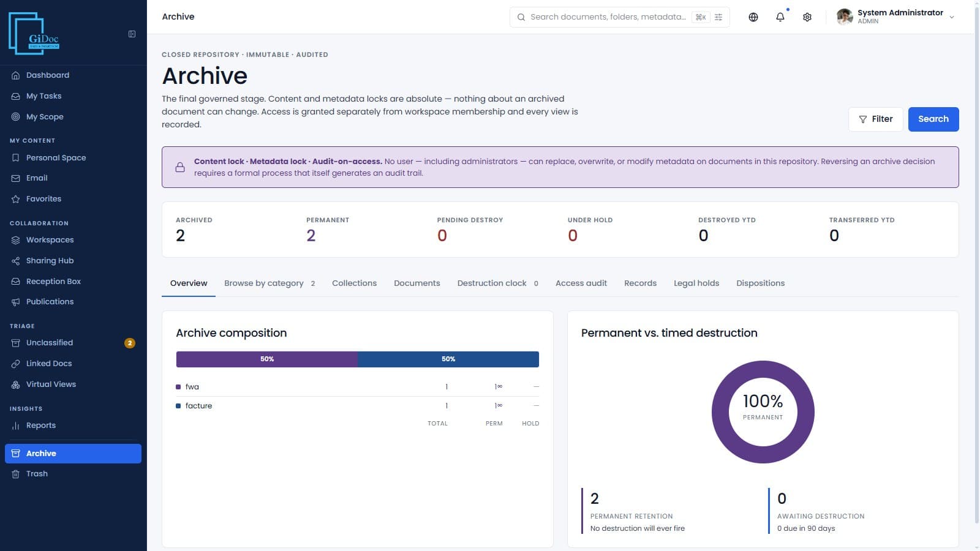The height and width of the screenshot is (551, 980).
Task: Open the Destruction clock tab
Action: point(498,283)
